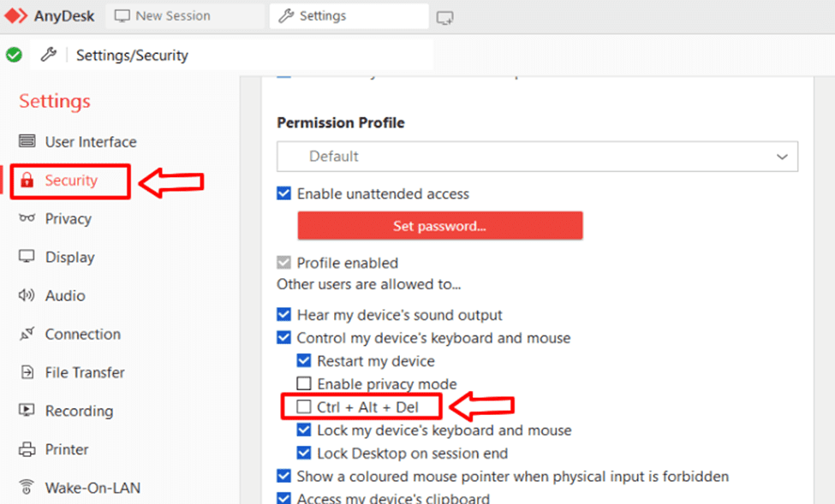Open Wake-On-LAN settings via wifi icon
The height and width of the screenshot is (504, 835).
(x=27, y=488)
